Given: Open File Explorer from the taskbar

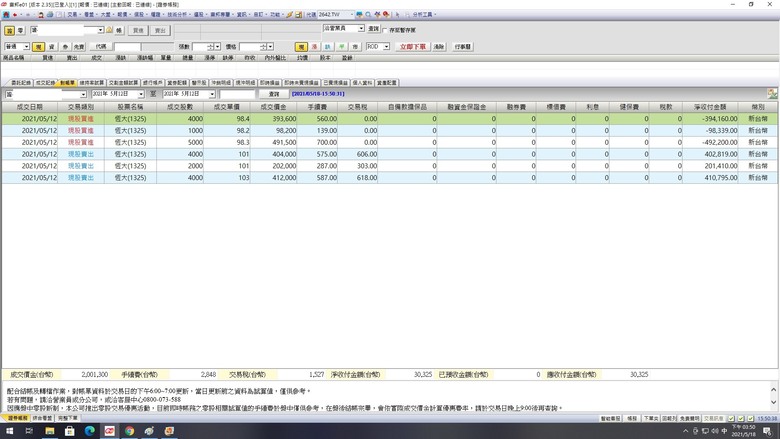Looking at the screenshot, I should 50,431.
